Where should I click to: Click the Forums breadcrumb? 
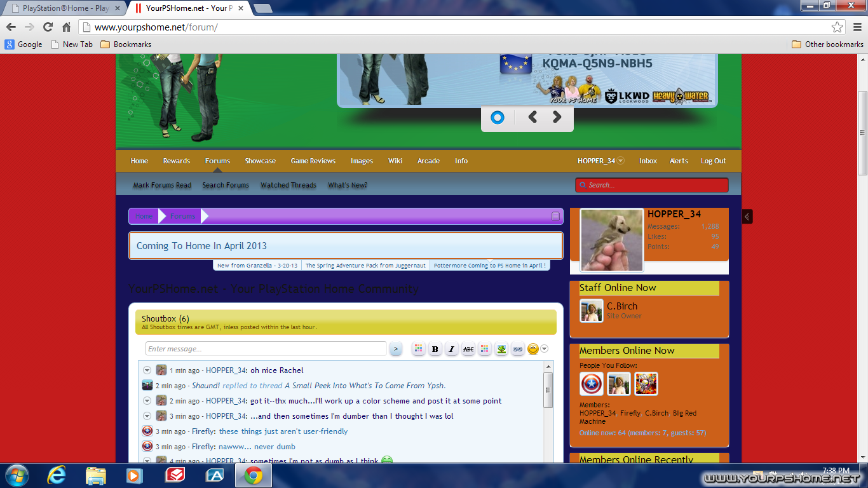click(x=183, y=216)
